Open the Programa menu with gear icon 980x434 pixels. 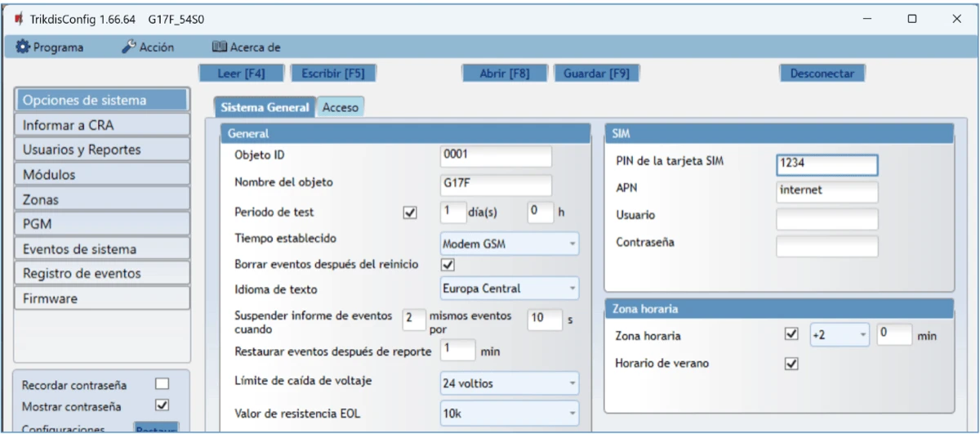50,47
